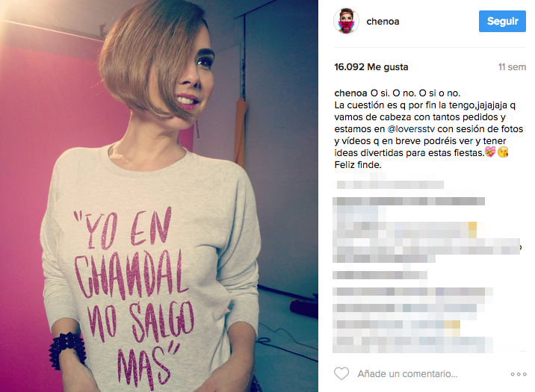Click the main post photo

pos(159,196)
